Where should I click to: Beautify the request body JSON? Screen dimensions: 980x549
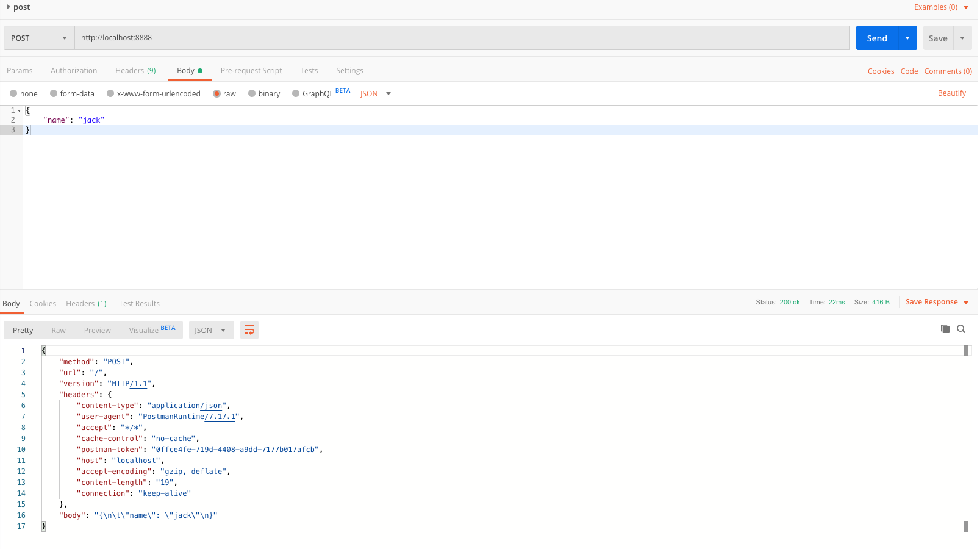952,93
